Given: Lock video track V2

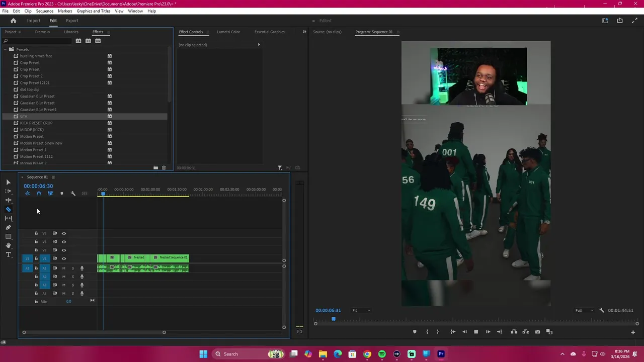Looking at the screenshot, I should coord(36,250).
